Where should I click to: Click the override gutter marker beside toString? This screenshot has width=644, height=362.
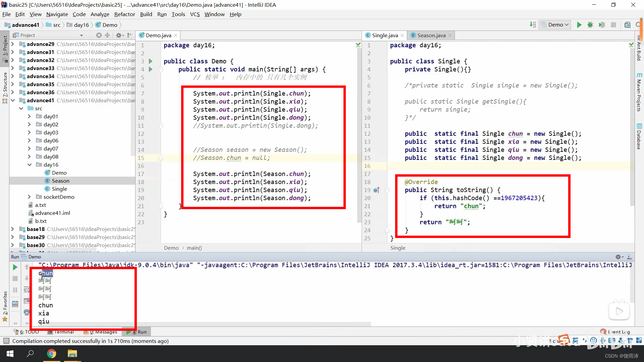click(x=376, y=190)
